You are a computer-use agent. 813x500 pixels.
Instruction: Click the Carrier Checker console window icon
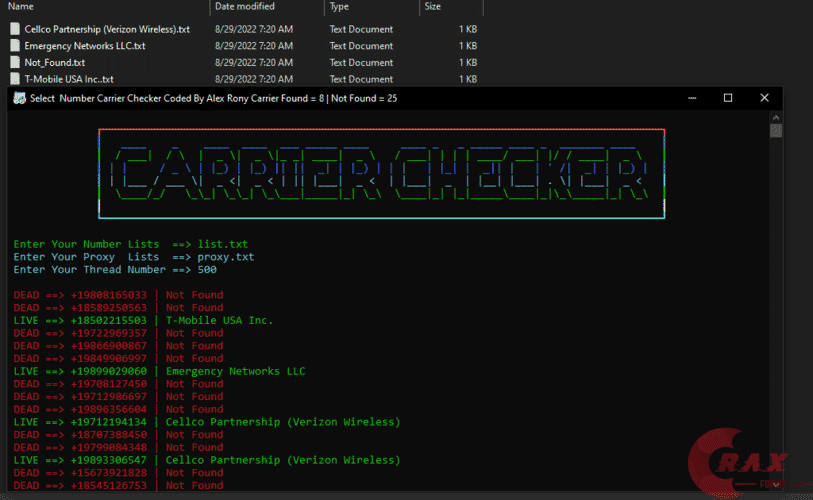point(20,98)
